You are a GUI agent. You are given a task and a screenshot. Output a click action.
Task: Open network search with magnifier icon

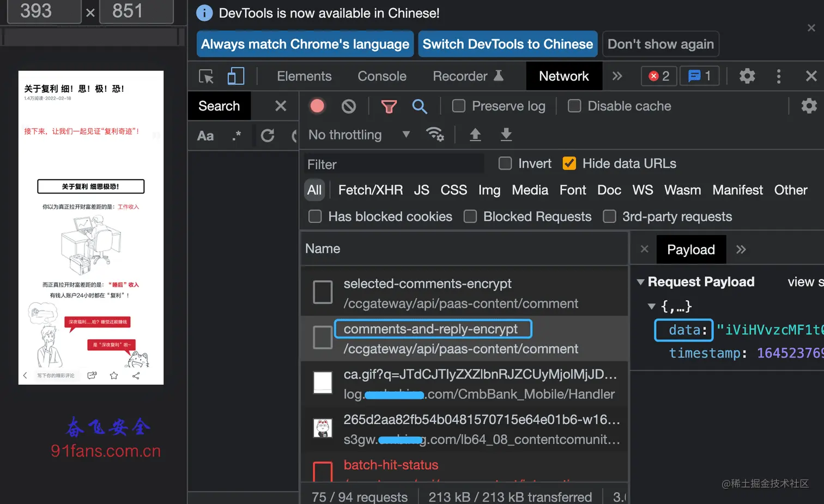click(419, 106)
